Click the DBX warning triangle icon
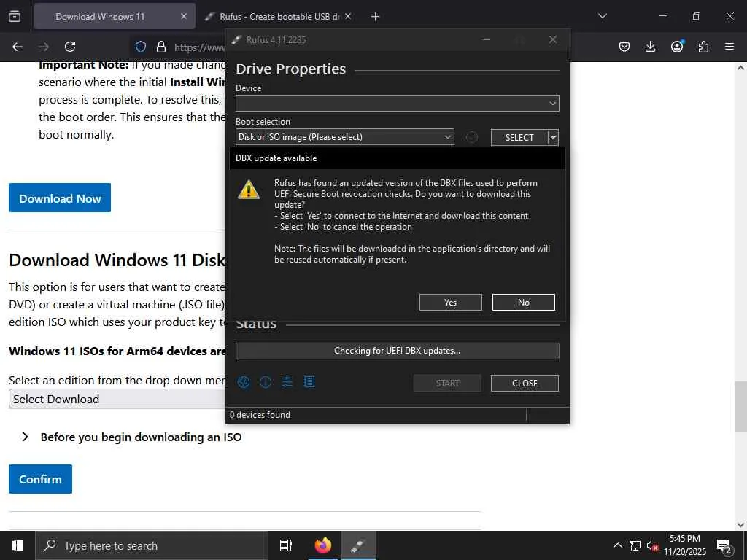 pyautogui.click(x=249, y=190)
